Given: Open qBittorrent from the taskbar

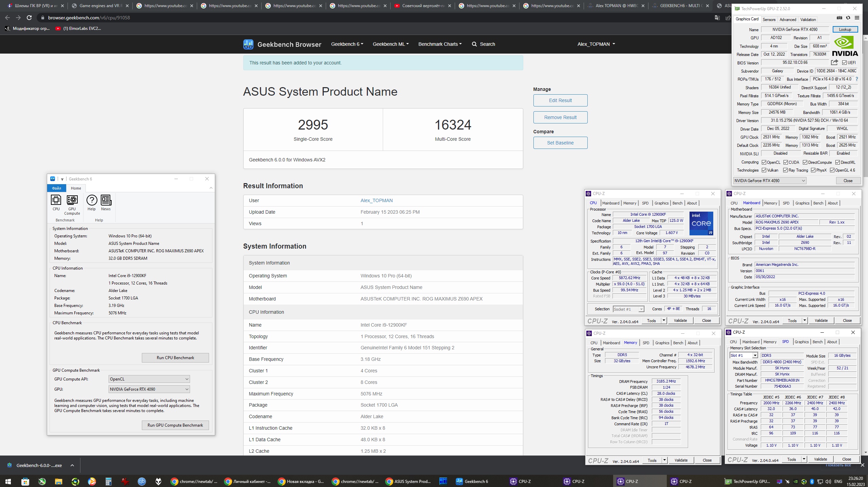Looking at the screenshot, I should (x=142, y=481).
